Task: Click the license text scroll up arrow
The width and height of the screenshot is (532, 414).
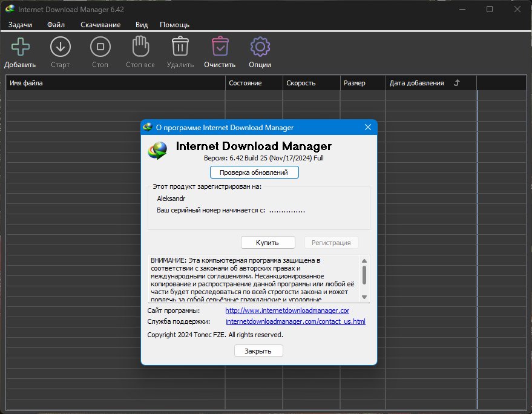Action: (x=364, y=261)
